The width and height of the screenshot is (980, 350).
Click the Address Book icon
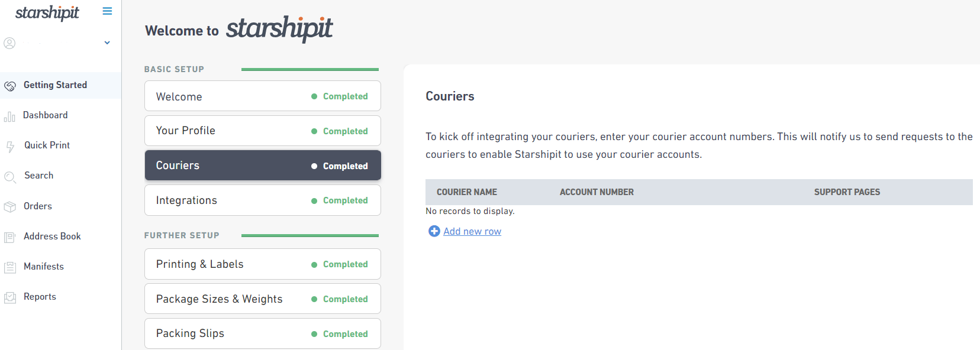coord(10,237)
